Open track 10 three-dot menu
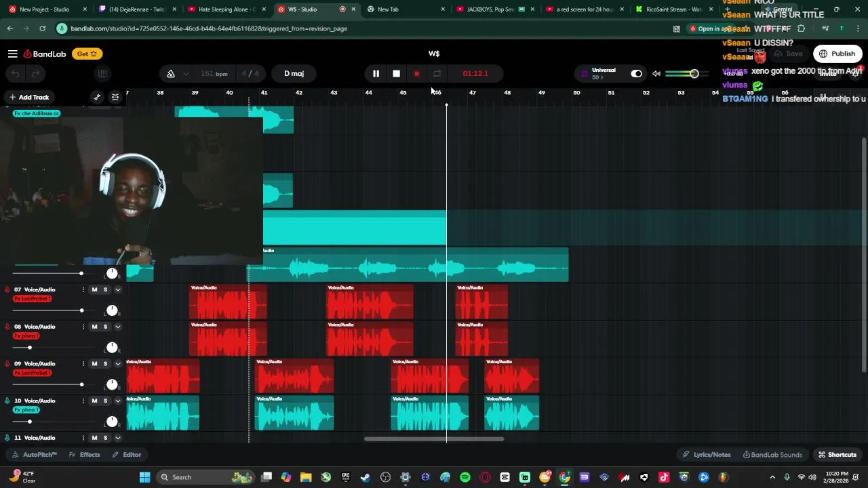868x488 pixels. tap(83, 401)
